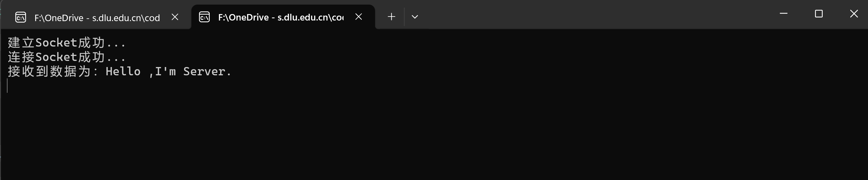868x180 pixels.
Task: Maximize the terminal window
Action: coord(819,13)
